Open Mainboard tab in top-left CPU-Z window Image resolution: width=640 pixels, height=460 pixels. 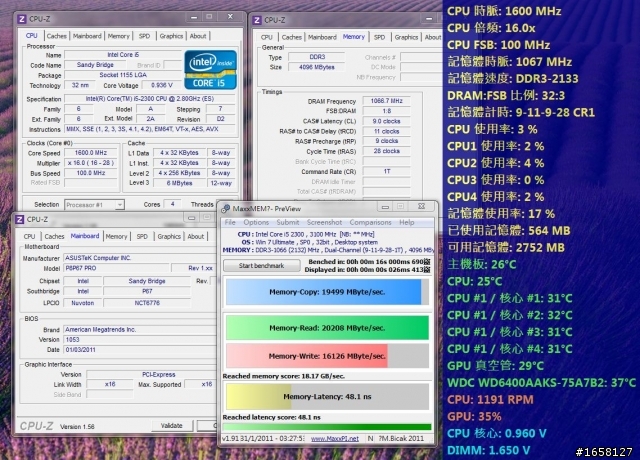(x=87, y=36)
